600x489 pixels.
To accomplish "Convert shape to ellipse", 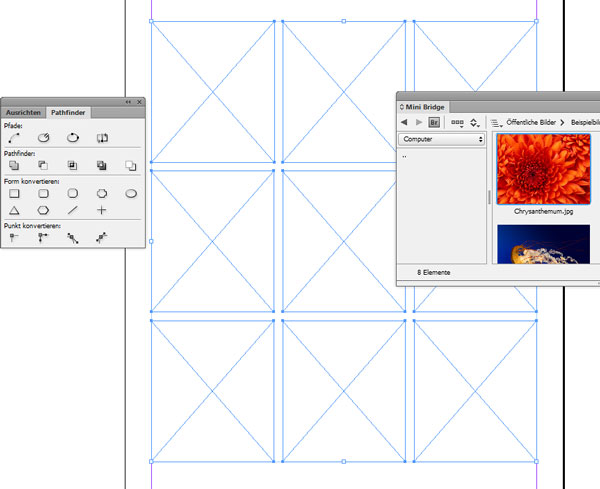I will tap(130, 193).
